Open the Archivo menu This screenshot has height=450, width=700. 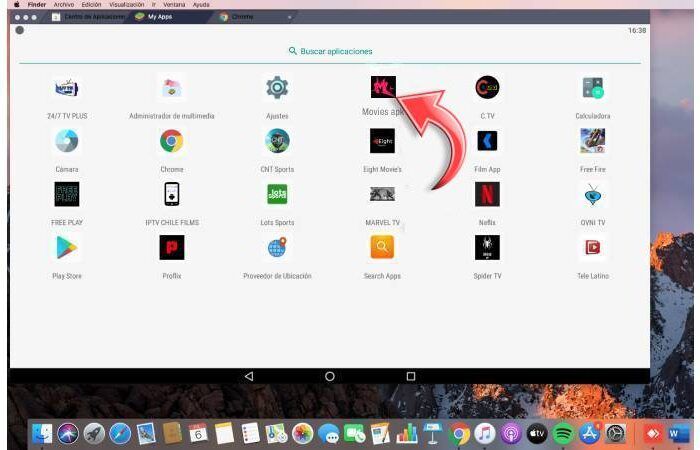point(64,4)
